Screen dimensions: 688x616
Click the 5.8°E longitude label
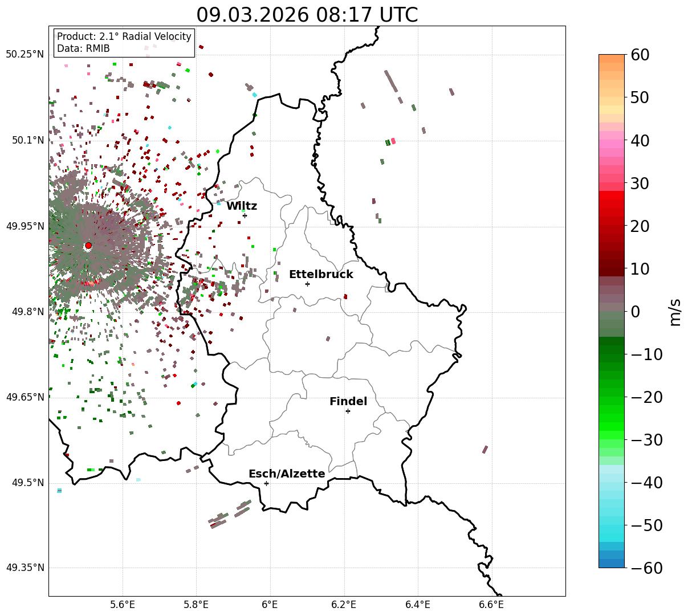tap(197, 605)
